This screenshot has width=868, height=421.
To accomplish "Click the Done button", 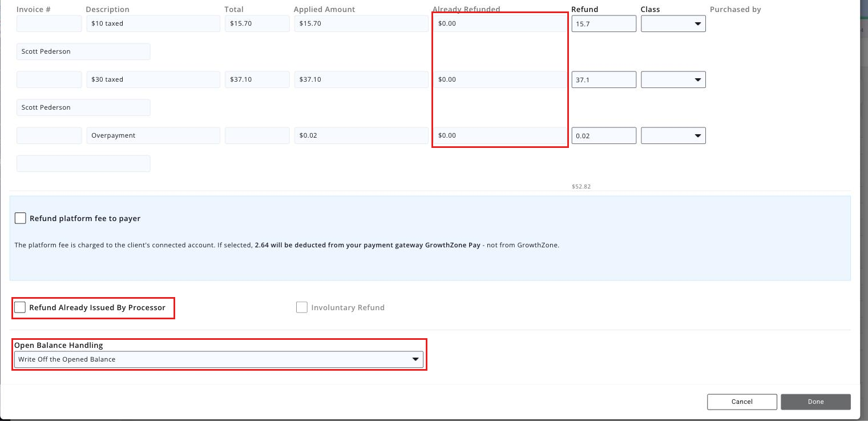I will [816, 402].
